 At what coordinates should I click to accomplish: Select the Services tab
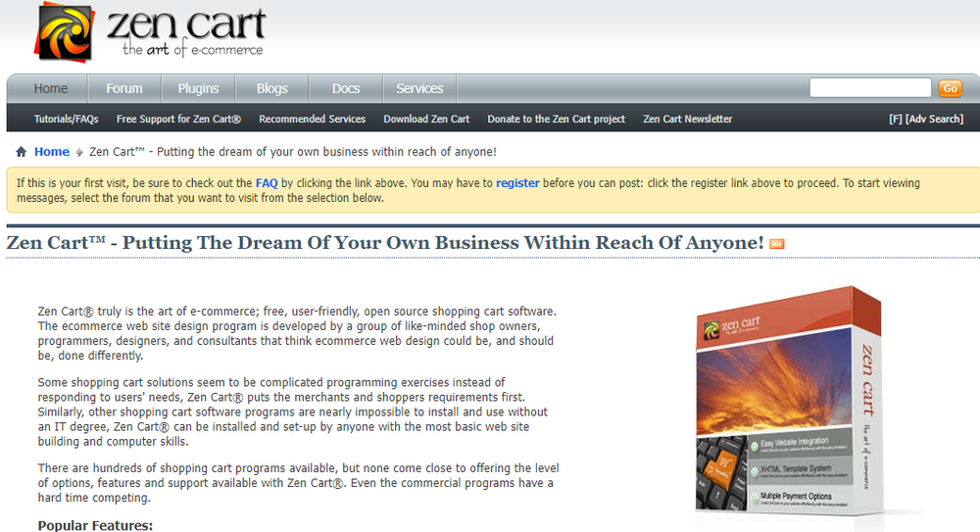[419, 89]
